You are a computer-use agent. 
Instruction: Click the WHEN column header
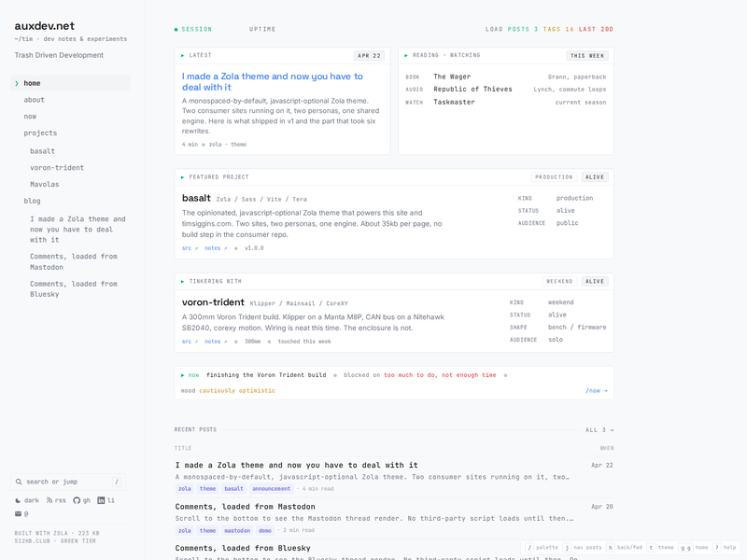click(606, 449)
